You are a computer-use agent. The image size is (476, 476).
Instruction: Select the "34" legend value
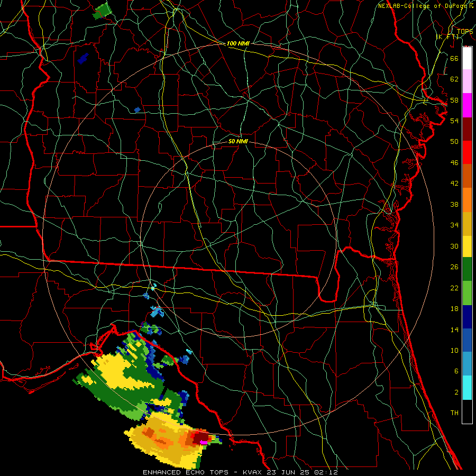tap(454, 225)
